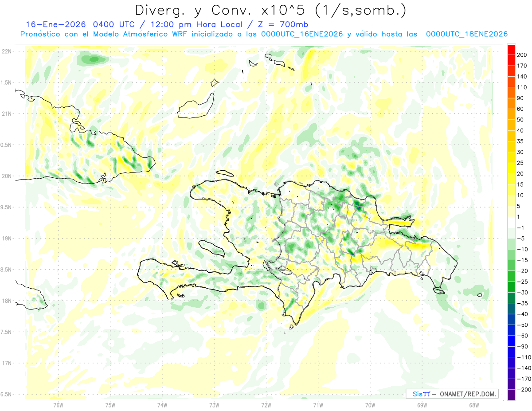Click the '9.5N' latitude label
The width and height of the screenshot is (532, 411).
[6, 207]
